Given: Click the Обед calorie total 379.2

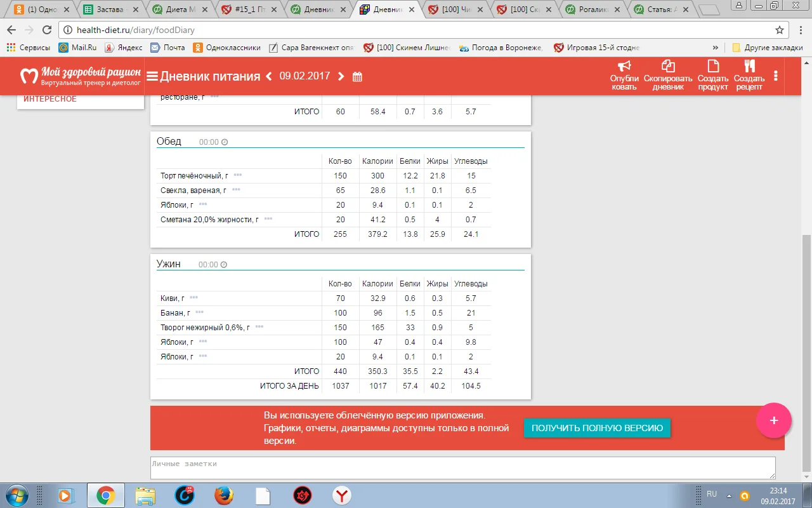Looking at the screenshot, I should (378, 234).
